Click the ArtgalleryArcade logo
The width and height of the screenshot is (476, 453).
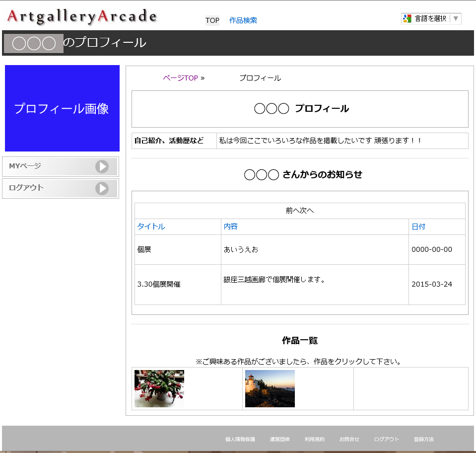coord(82,17)
